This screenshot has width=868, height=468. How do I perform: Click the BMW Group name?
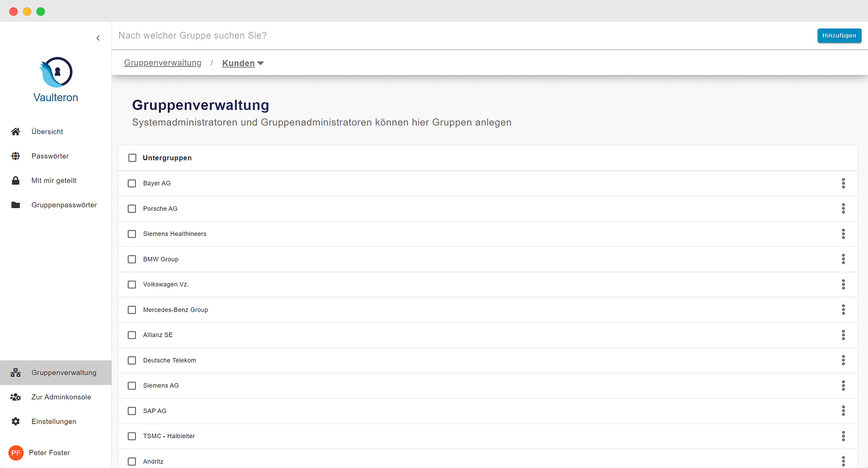pos(161,259)
